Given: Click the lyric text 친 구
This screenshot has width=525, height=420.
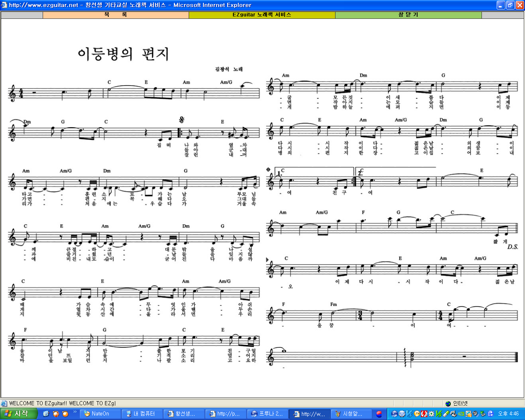Looking at the screenshot, I should click(x=339, y=192).
